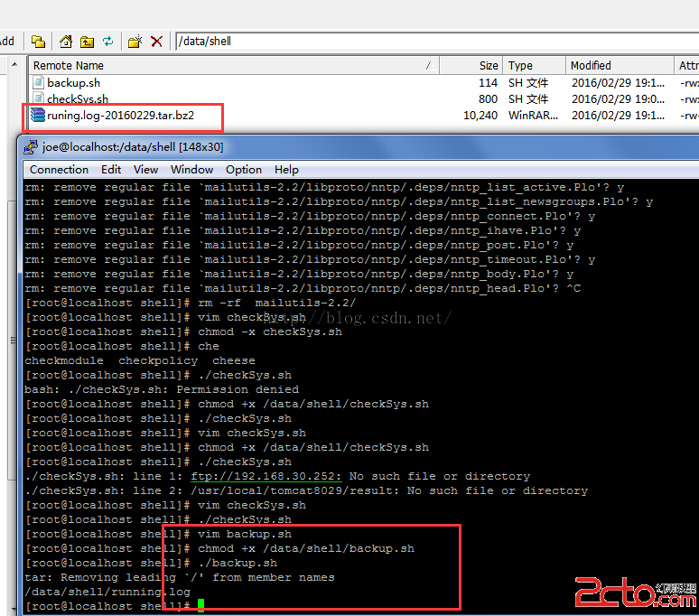Screen dimensions: 699x616
Task: Select the file runing.log-20160229.tar.bz2
Action: 120,116
